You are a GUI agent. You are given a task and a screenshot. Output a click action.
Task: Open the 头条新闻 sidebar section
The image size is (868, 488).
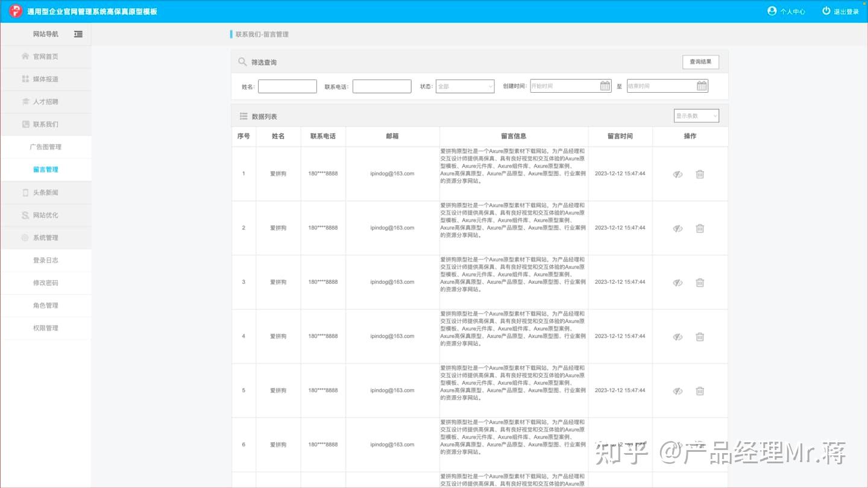tap(46, 193)
